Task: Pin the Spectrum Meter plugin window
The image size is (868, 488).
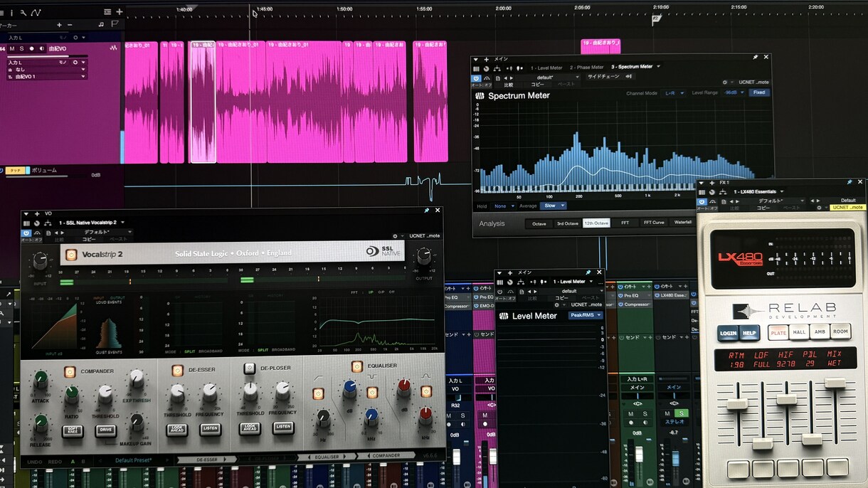Action: point(755,57)
